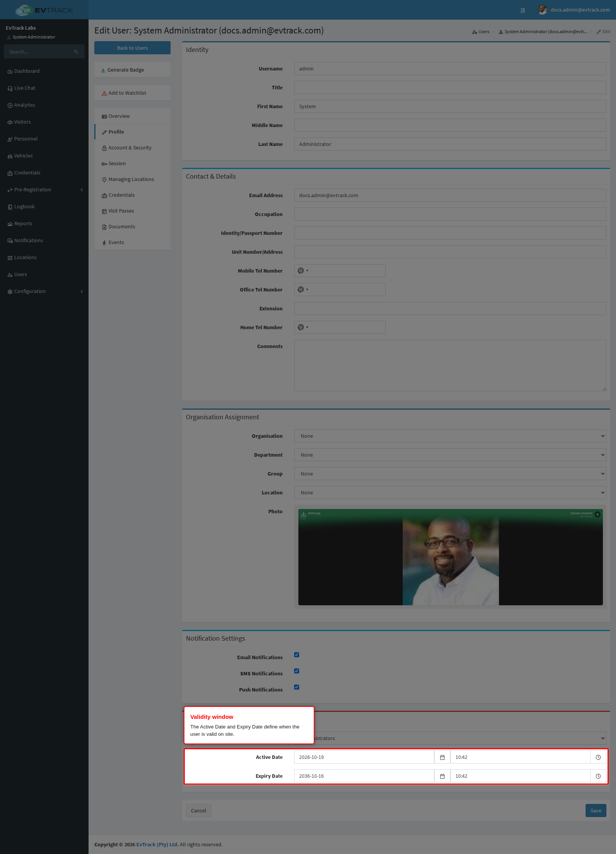Click the sidebar Search box

pos(44,52)
